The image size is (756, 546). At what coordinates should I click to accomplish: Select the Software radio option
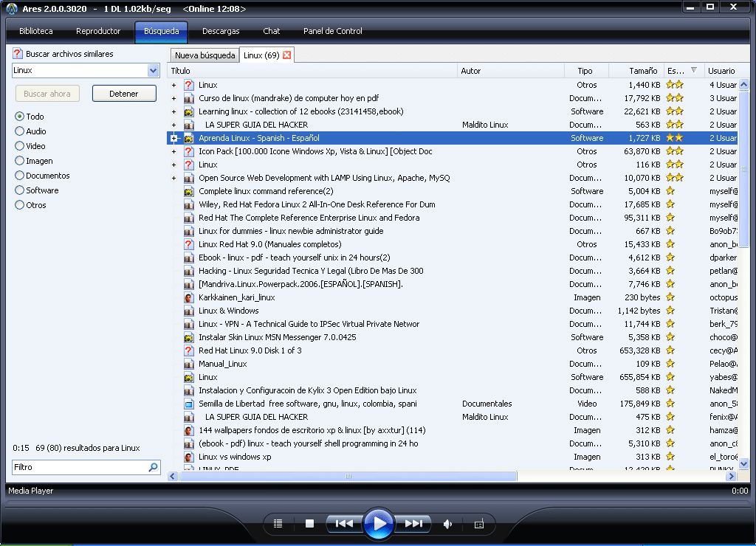[20, 190]
